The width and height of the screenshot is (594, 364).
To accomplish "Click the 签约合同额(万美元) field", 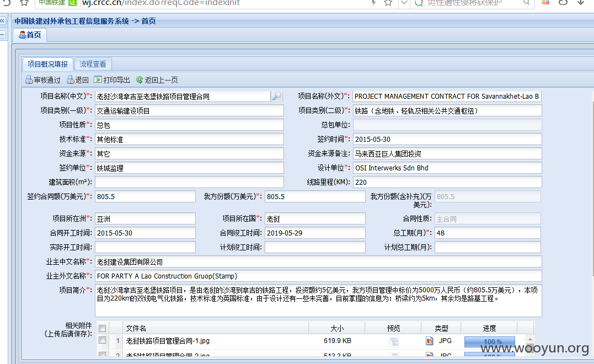I will coord(145,196).
